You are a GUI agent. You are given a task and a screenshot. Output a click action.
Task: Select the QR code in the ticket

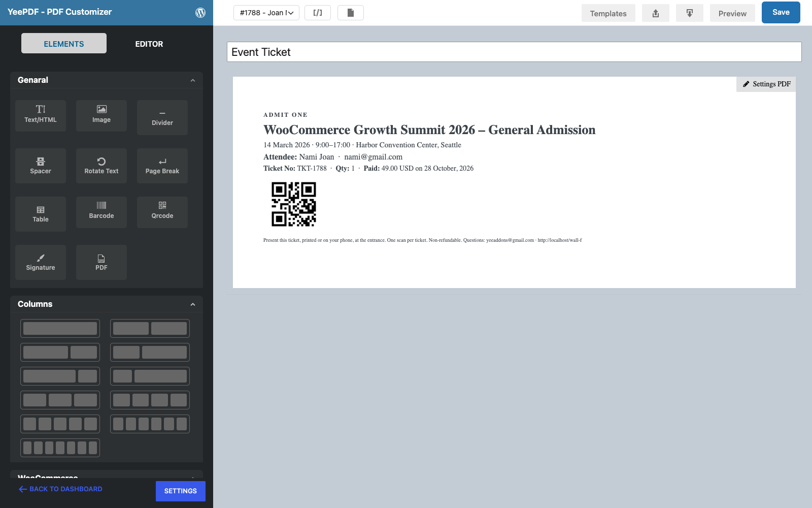(294, 204)
